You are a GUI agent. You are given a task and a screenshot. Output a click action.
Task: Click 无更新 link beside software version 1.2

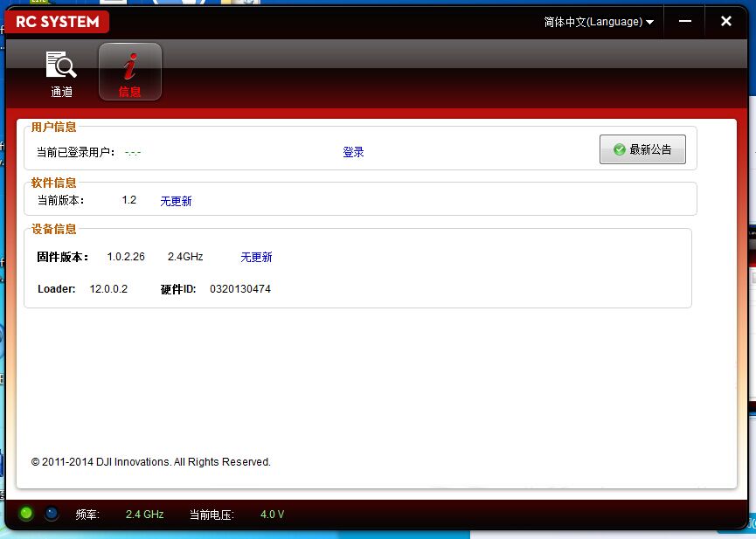176,201
